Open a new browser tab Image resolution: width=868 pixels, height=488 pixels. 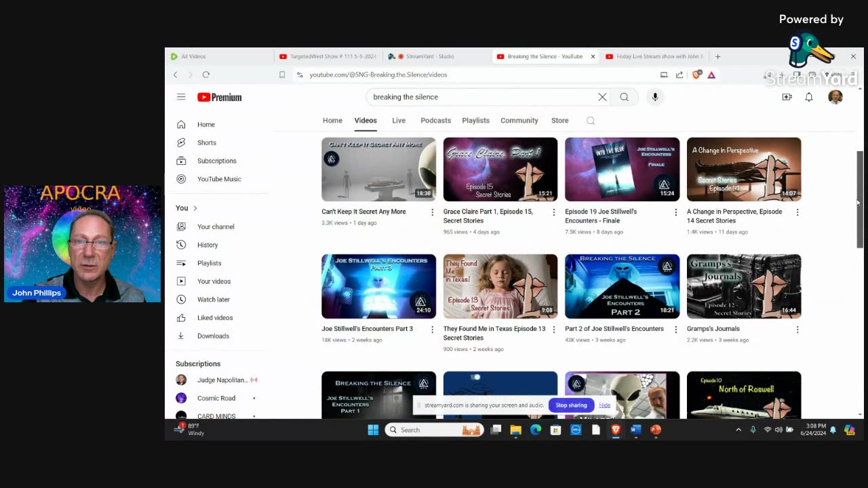point(717,56)
